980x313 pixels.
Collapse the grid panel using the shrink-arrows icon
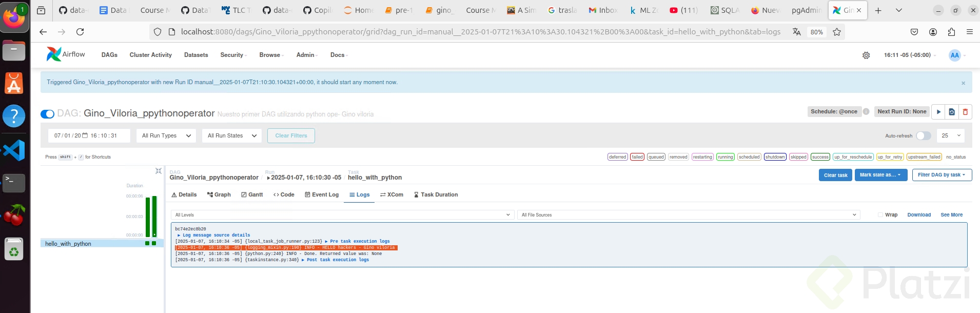point(159,171)
